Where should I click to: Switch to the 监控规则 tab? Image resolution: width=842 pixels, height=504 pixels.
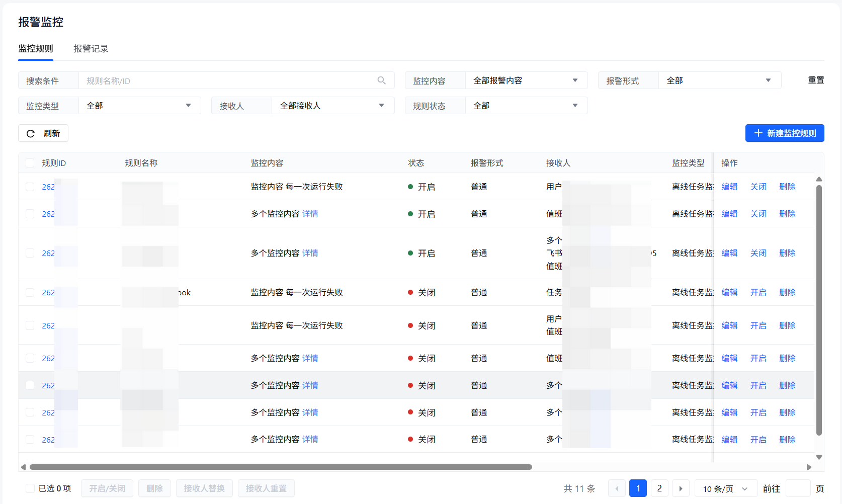[36, 49]
